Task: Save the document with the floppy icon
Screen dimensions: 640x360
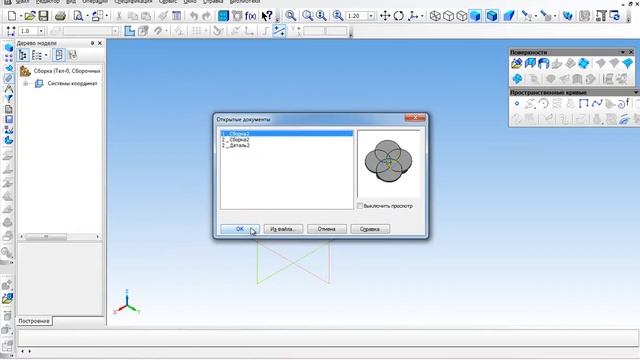Action: (43, 16)
